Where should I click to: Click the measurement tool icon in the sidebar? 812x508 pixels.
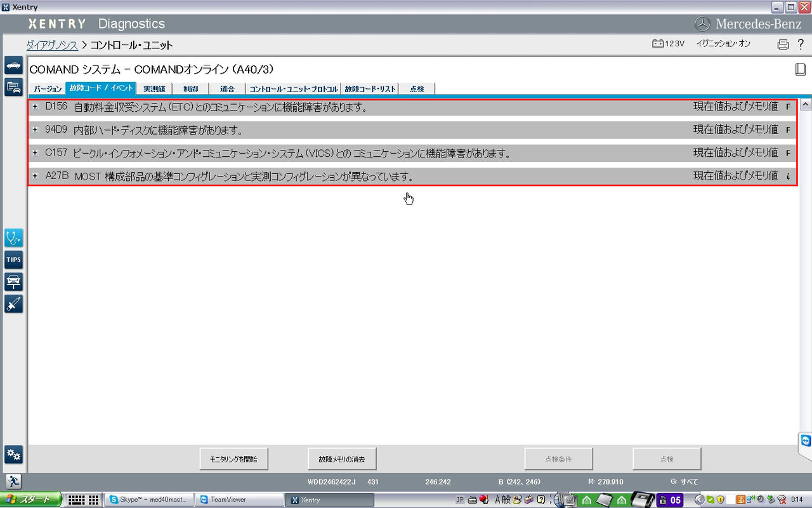14,304
